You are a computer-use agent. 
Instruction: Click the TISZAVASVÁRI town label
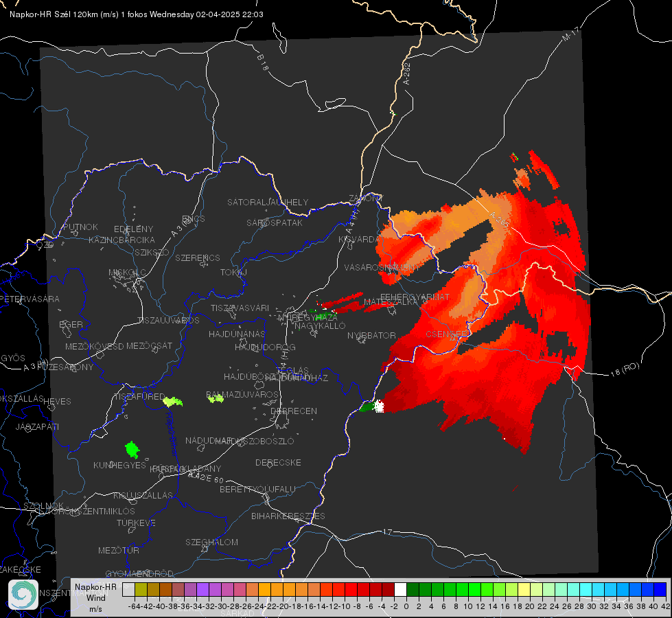pyautogui.click(x=240, y=308)
